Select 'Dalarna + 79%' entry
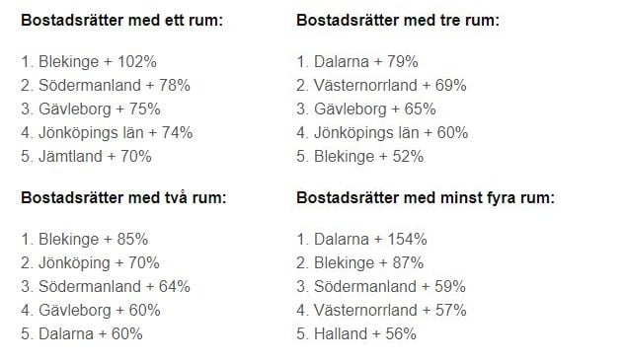Screen dimensions: 627x364 click(357, 61)
